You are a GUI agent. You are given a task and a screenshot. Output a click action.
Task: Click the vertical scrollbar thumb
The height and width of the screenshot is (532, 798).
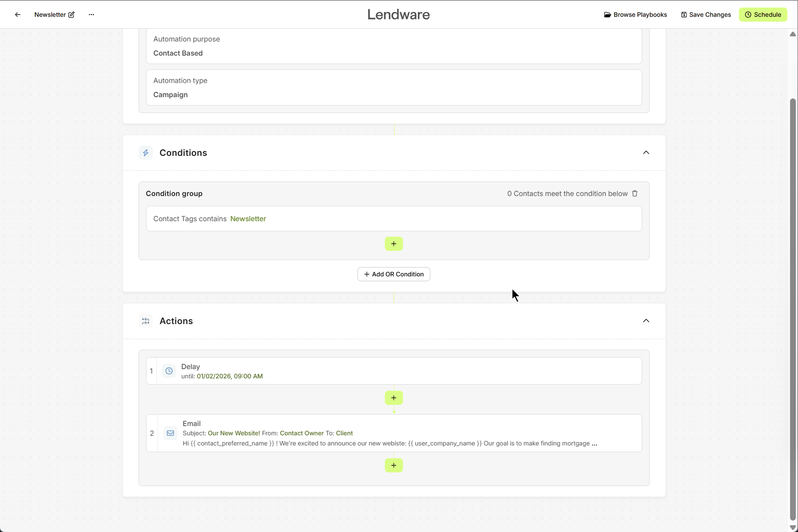click(x=793, y=309)
